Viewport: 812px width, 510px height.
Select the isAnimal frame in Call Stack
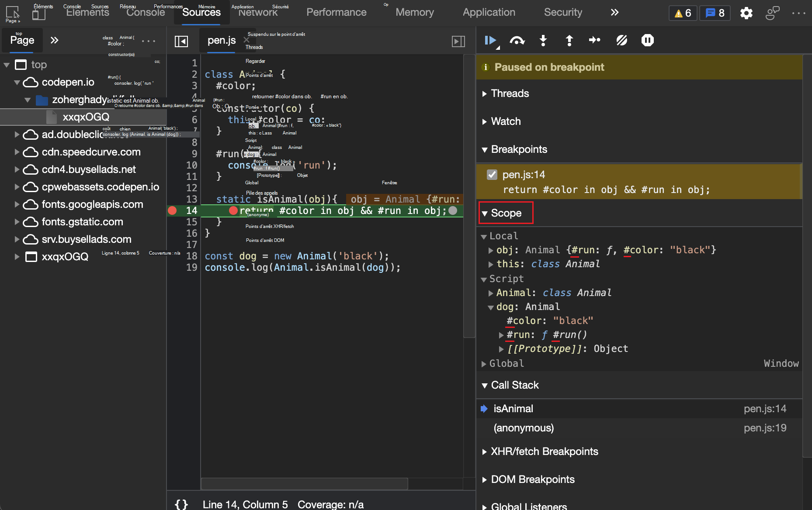(x=513, y=408)
